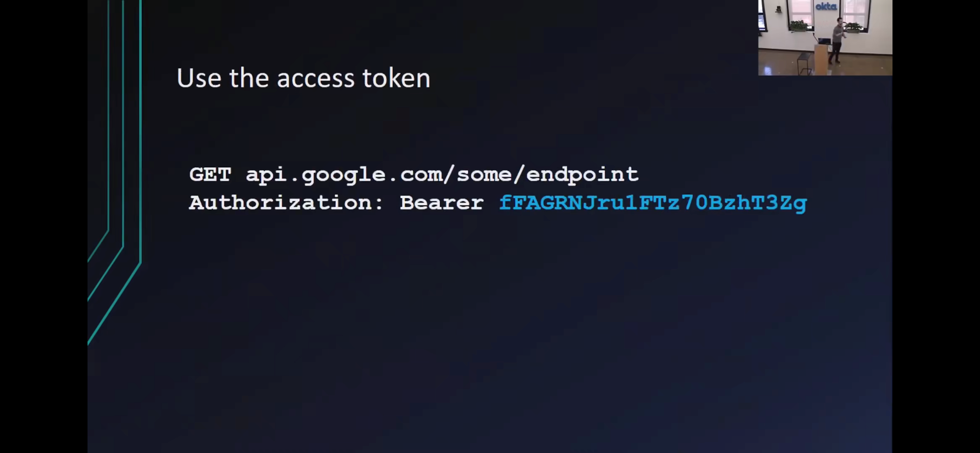The height and width of the screenshot is (453, 980).
Task: Click the presenter standing in the thumbnail
Action: pyautogui.click(x=837, y=40)
